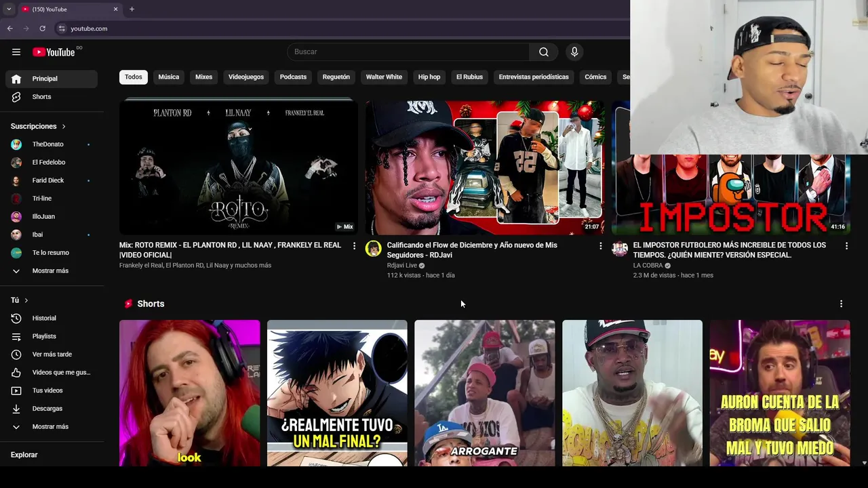This screenshot has height=488, width=868.
Task: Open EL IMPOSTOR FUTBOLERO title link
Action: click(730, 250)
